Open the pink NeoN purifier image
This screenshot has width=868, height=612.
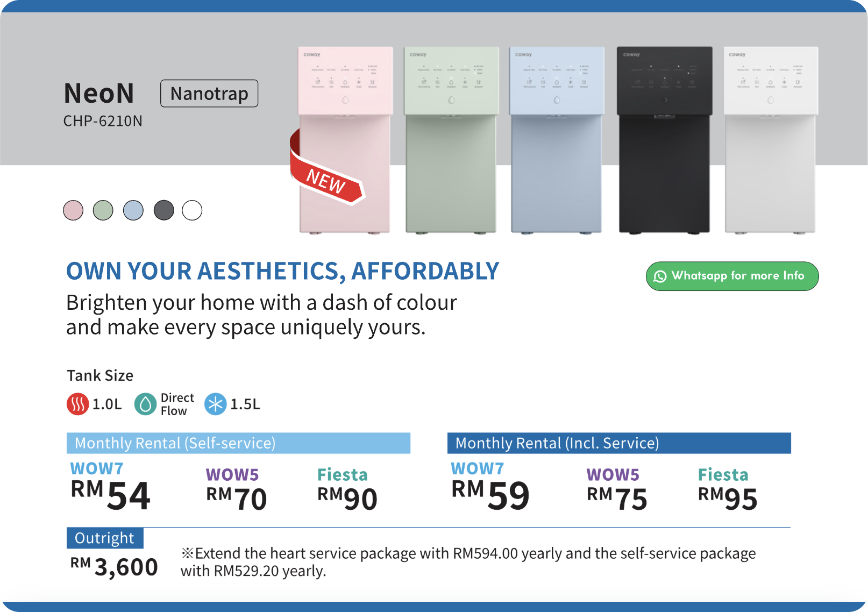pyautogui.click(x=345, y=140)
